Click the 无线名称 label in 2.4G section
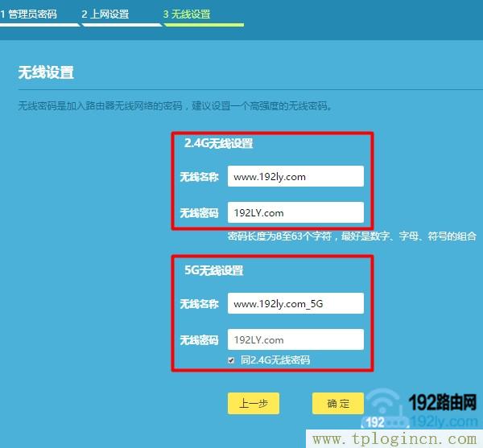This screenshot has width=483, height=448. (199, 177)
